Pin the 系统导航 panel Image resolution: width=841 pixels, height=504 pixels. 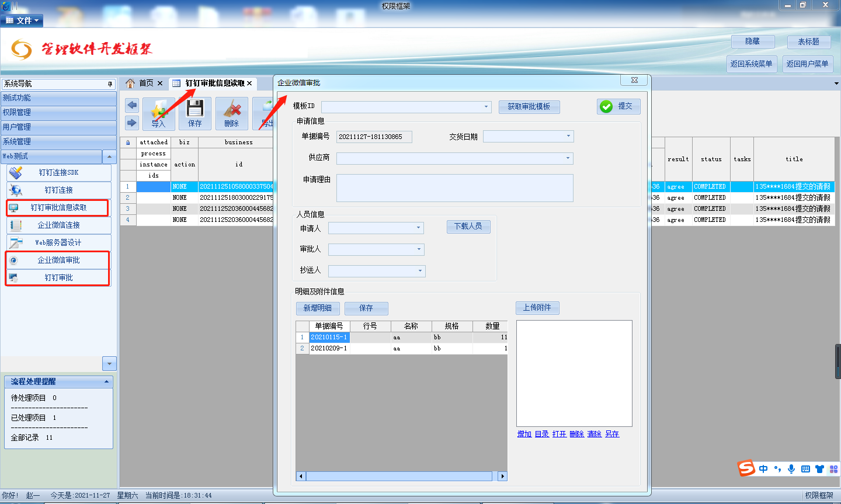(110, 84)
